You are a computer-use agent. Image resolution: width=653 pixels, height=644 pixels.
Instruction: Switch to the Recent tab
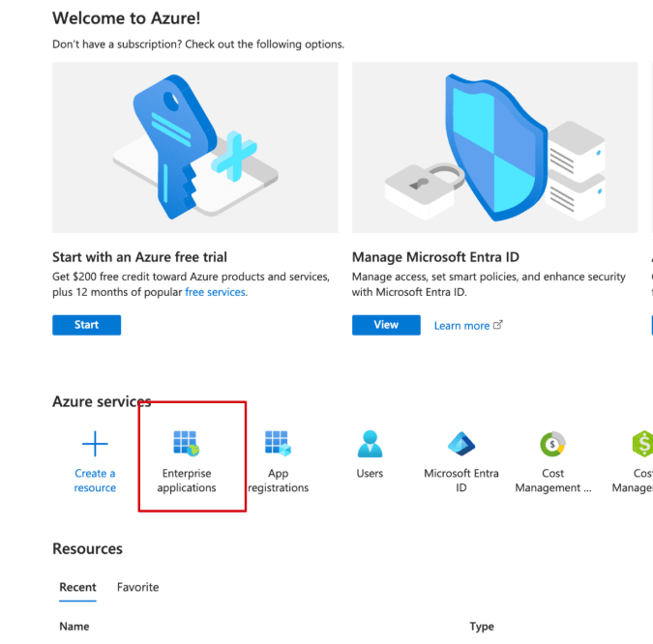(77, 587)
